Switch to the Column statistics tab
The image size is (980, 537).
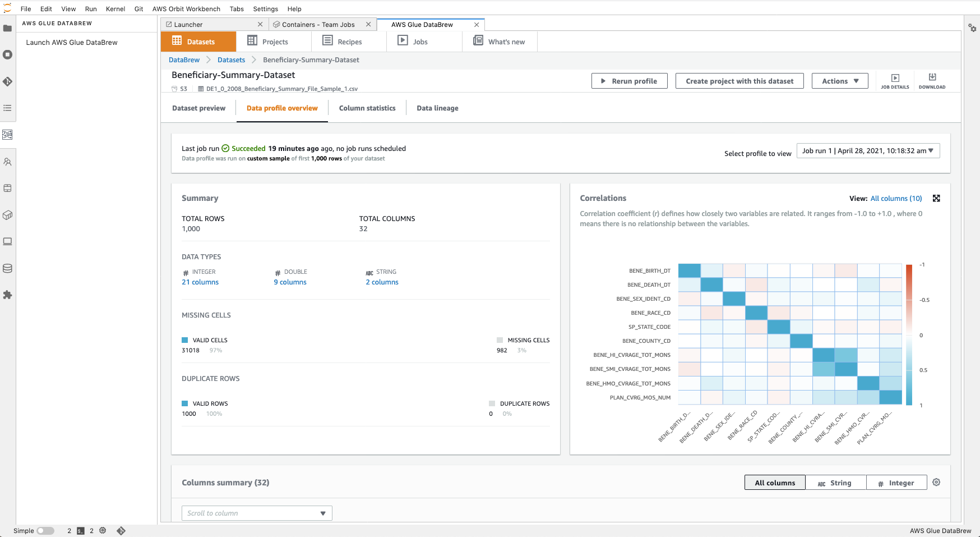(x=367, y=108)
